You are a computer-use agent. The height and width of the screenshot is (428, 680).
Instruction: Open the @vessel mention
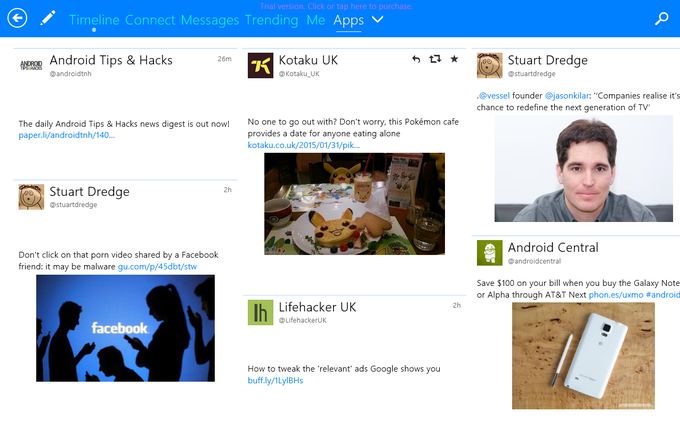coord(494,95)
